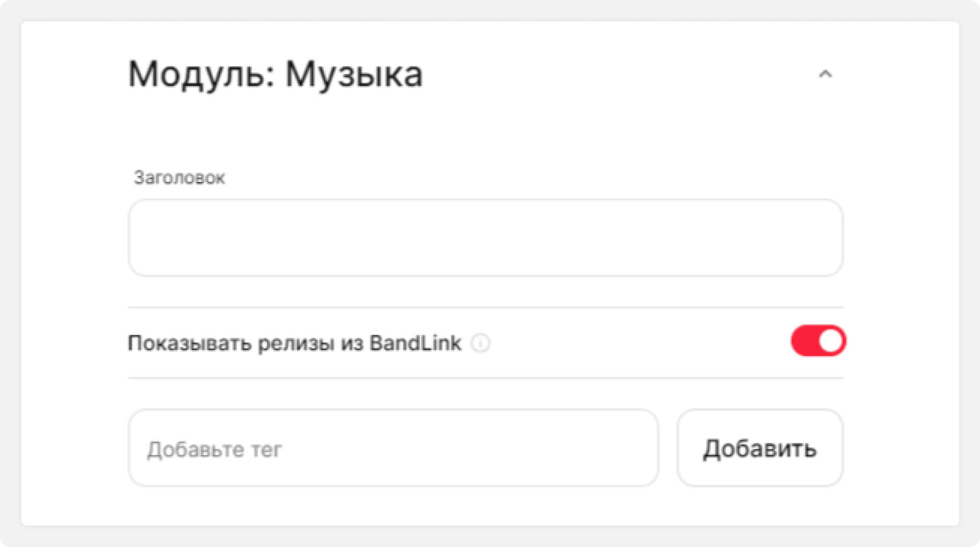Click the word BandLink in toggle label
Screen dimensions: 980x547
[x=415, y=343]
